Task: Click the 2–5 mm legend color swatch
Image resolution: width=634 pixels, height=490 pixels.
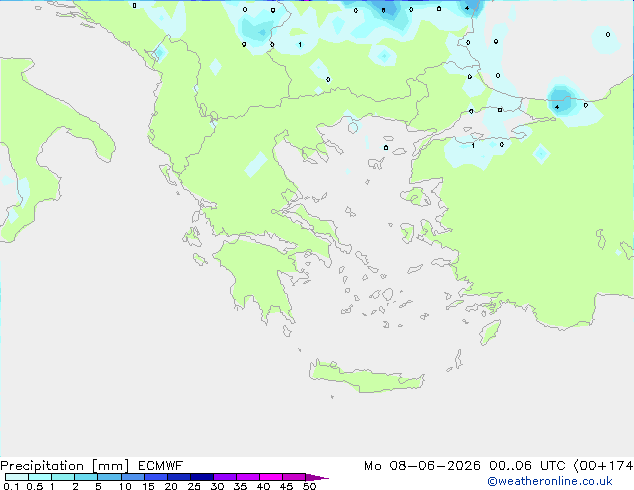Action: click(86, 477)
